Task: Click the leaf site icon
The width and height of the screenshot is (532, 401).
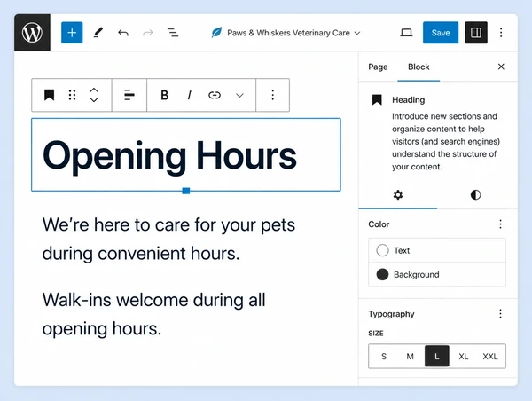Action: pos(216,33)
